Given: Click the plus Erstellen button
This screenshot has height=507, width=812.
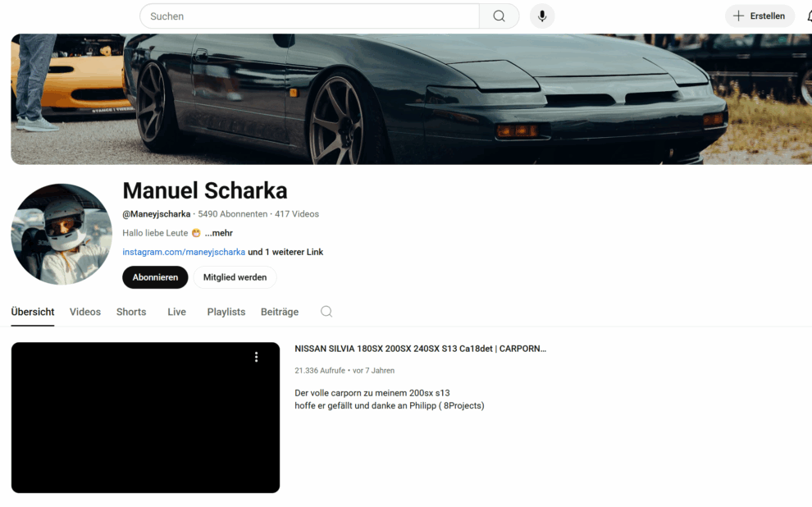Looking at the screenshot, I should [760, 16].
